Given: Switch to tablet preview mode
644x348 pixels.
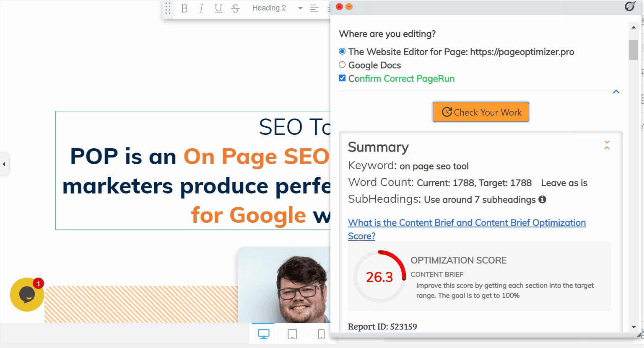Looking at the screenshot, I should tap(292, 334).
